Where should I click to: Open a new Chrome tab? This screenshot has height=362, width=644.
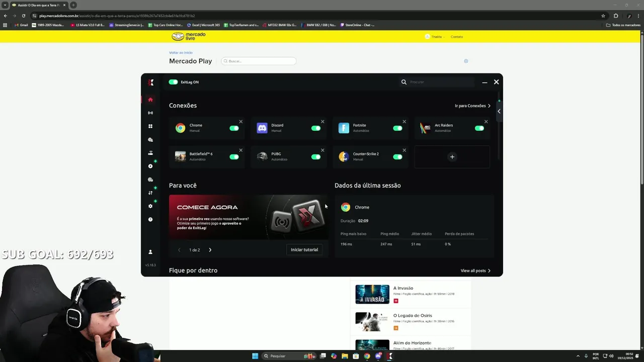tap(73, 5)
